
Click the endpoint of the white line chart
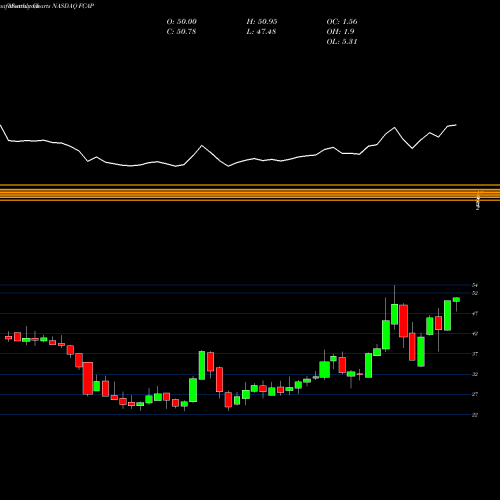tap(456, 125)
